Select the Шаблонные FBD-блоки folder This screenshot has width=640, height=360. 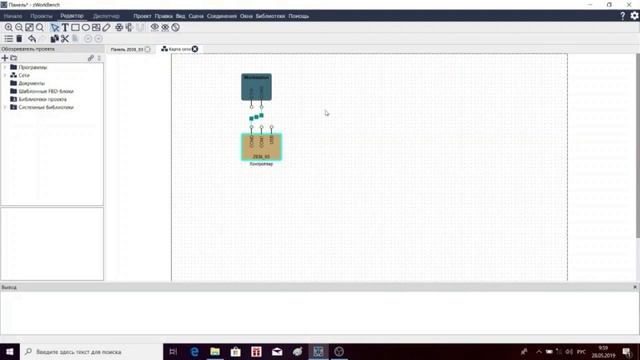(42, 91)
